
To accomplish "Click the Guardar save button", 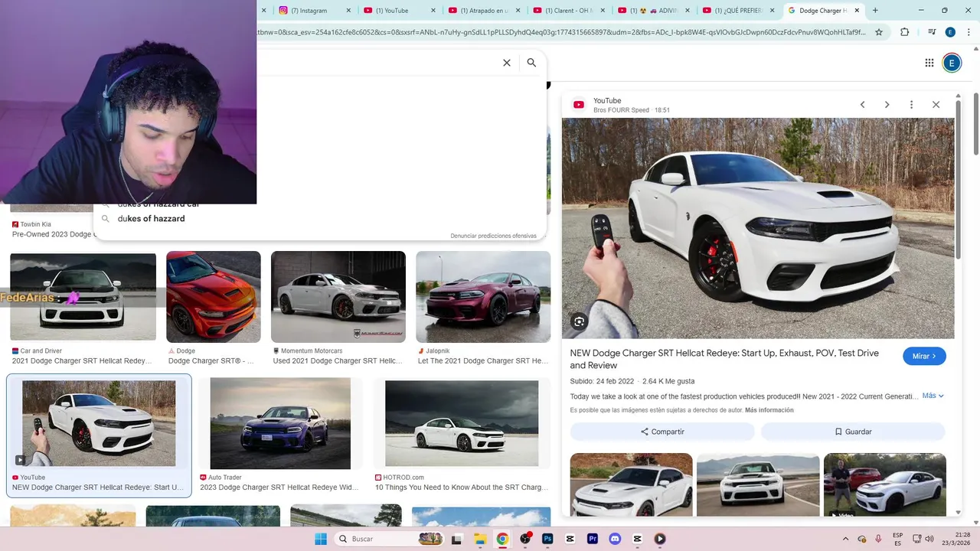I will (x=853, y=432).
